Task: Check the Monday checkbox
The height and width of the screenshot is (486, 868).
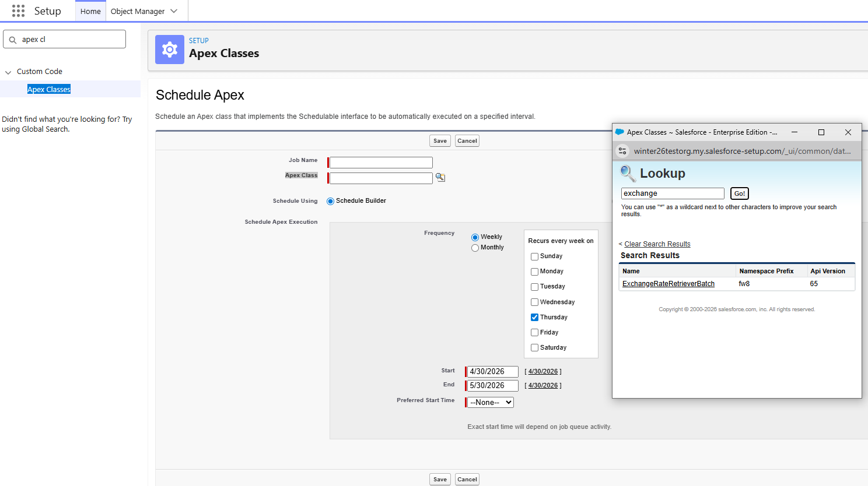Action: coord(534,272)
